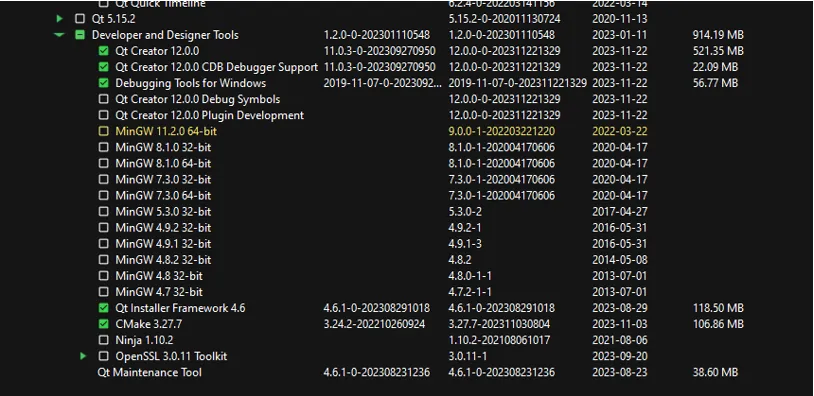The height and width of the screenshot is (396, 814).
Task: Click the 118.50 MB size value
Action: [x=718, y=308]
